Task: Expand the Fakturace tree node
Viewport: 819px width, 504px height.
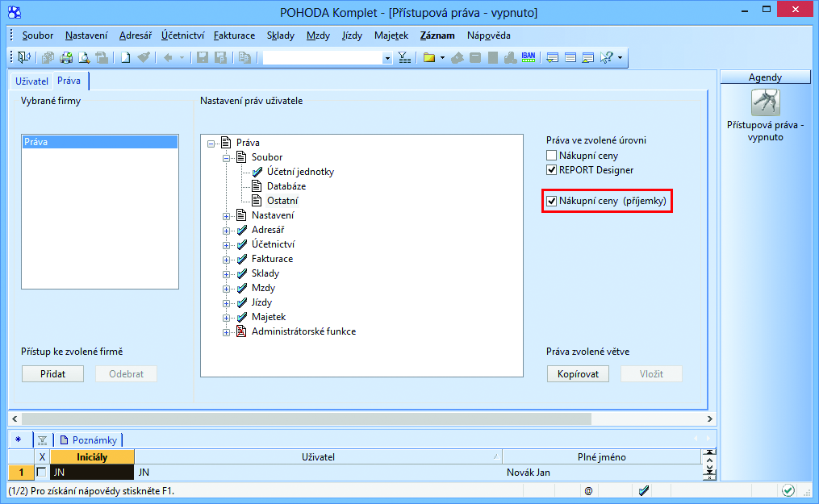Action: 226,260
